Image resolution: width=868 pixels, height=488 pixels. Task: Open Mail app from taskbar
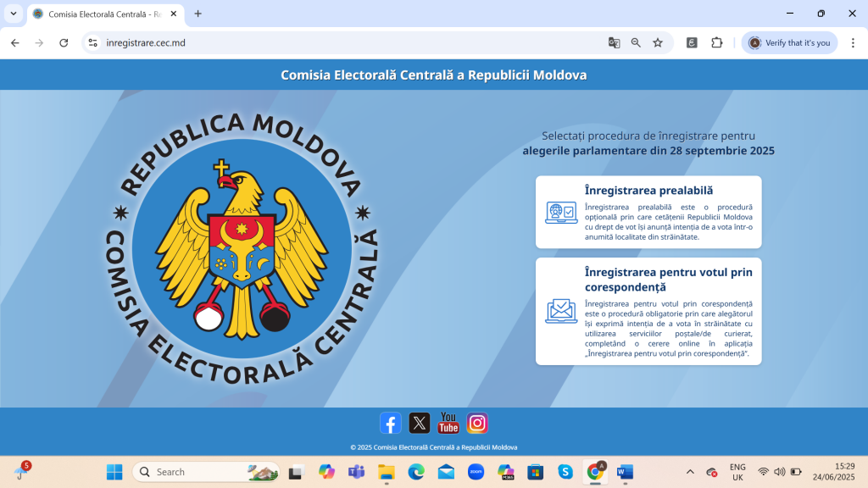click(446, 472)
